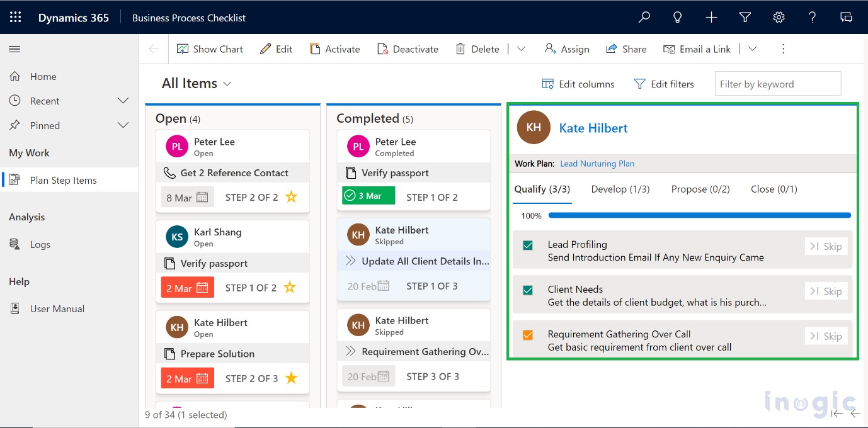868x428 pixels.
Task: Focus the Filter by keyword field
Action: pyautogui.click(x=778, y=84)
